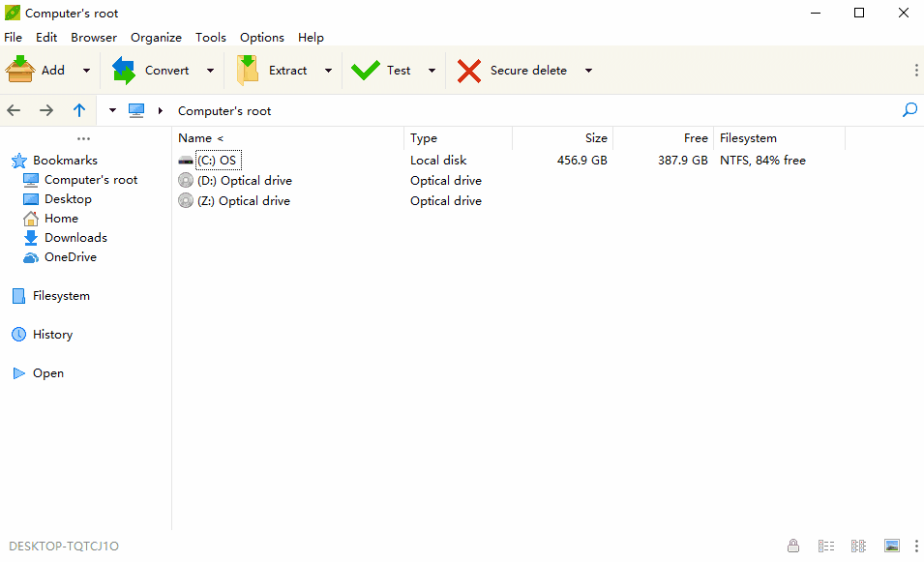Open the Options menu

pos(261,37)
